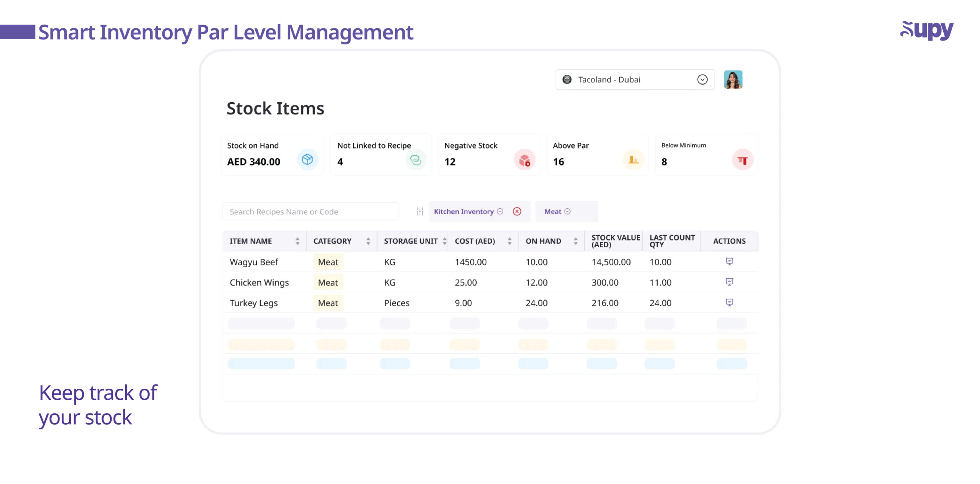Click the 300.00 stock value
The width and height of the screenshot is (980, 484).
point(605,283)
